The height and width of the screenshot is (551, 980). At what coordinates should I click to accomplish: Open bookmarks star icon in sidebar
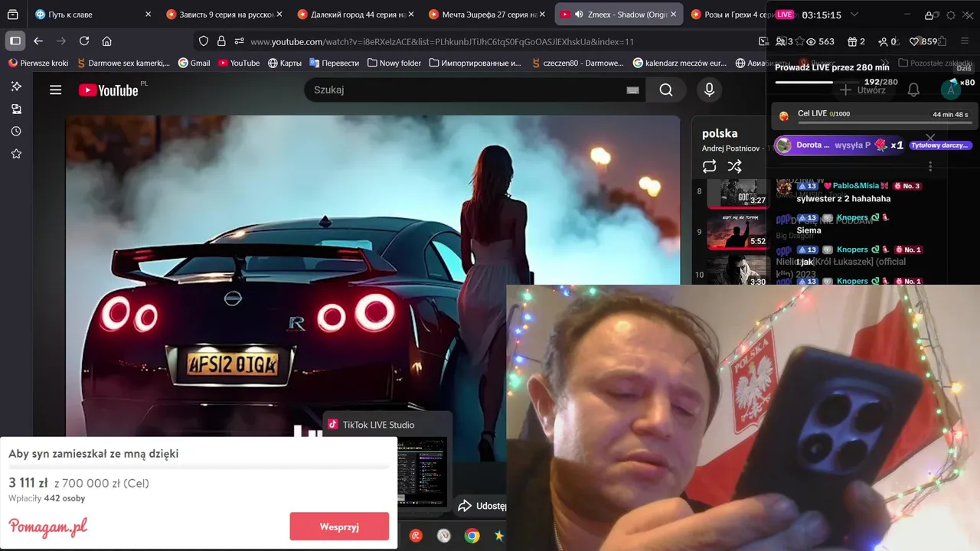click(x=16, y=153)
